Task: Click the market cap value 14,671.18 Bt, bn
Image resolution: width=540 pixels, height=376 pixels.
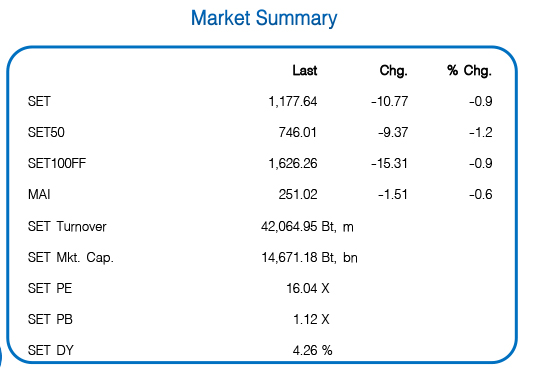Action: 309,258
